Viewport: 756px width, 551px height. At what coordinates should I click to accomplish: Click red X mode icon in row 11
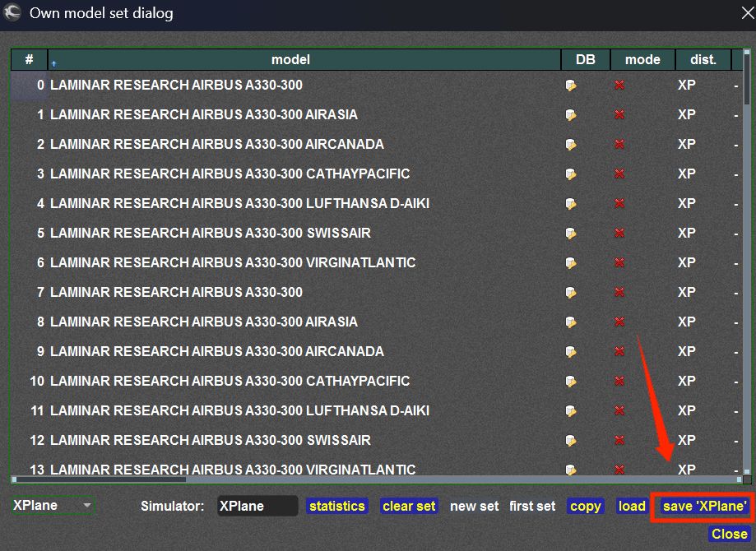(619, 411)
